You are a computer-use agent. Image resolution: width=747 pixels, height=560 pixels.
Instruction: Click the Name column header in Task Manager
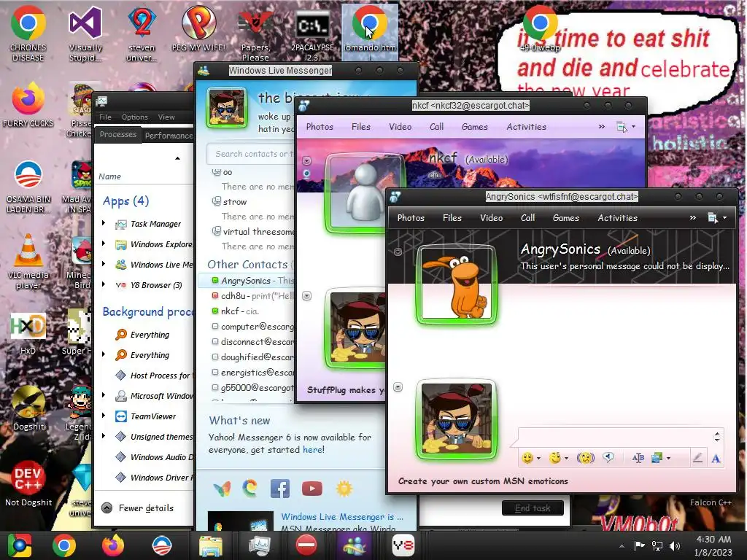[110, 176]
